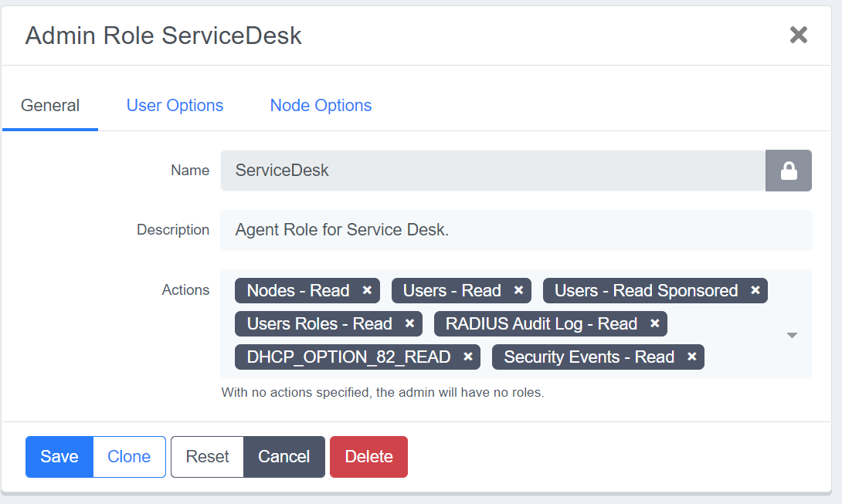Click the RADIUS Audit Log - Read label
The height and width of the screenshot is (504, 842).
[x=542, y=323]
